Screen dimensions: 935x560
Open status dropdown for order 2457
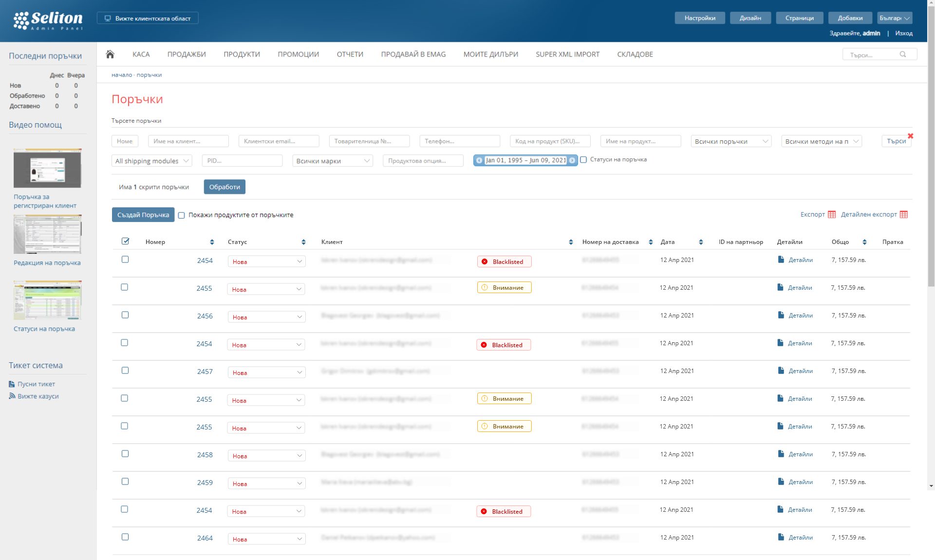(266, 373)
